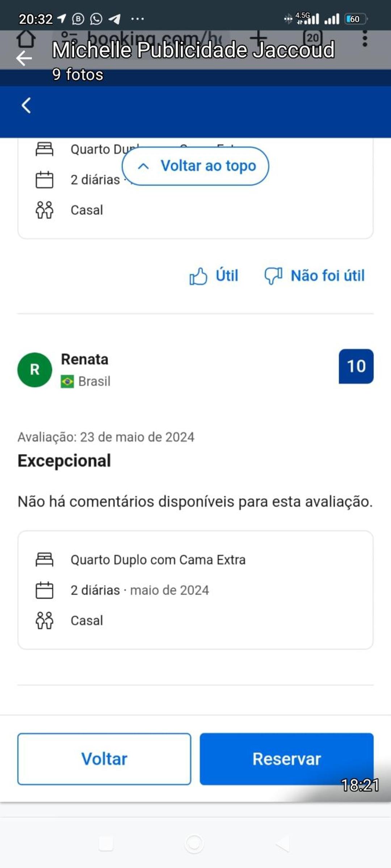Tap the Android recent apps square
This screenshot has height=868, width=391.
(106, 843)
